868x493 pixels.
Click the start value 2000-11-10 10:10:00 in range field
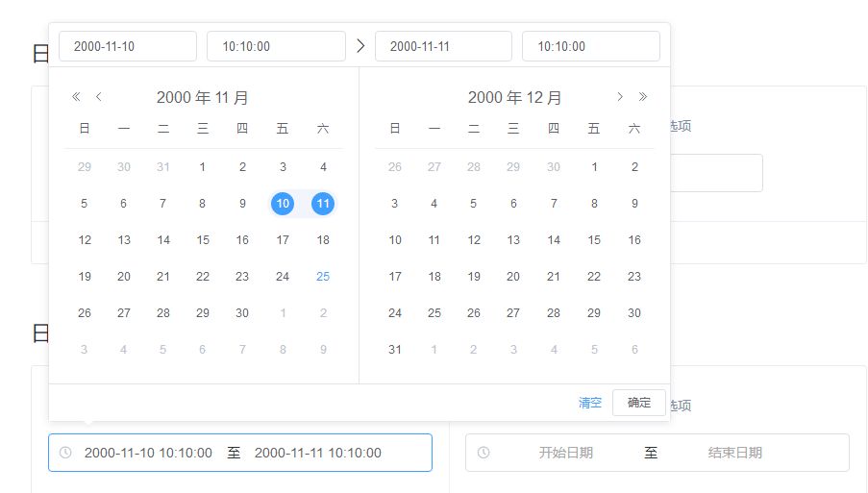pos(148,453)
